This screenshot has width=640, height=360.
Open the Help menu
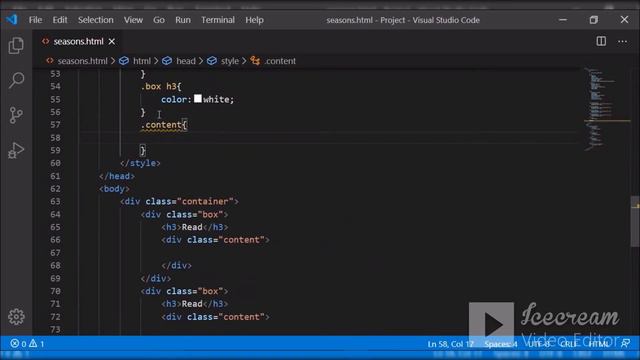click(254, 20)
